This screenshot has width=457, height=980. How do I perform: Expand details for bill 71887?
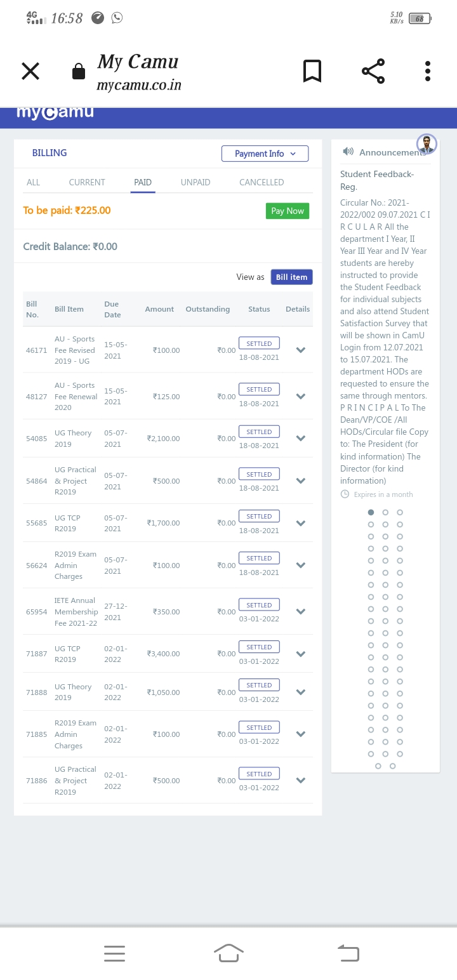coord(301,654)
